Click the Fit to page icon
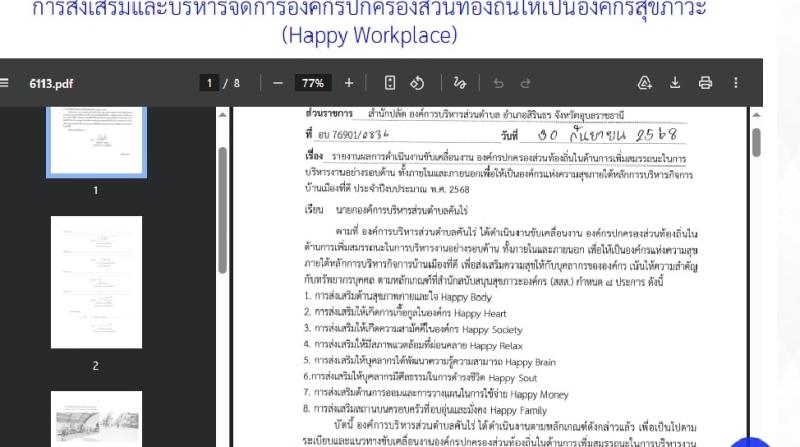The image size is (800, 447). coord(390,83)
